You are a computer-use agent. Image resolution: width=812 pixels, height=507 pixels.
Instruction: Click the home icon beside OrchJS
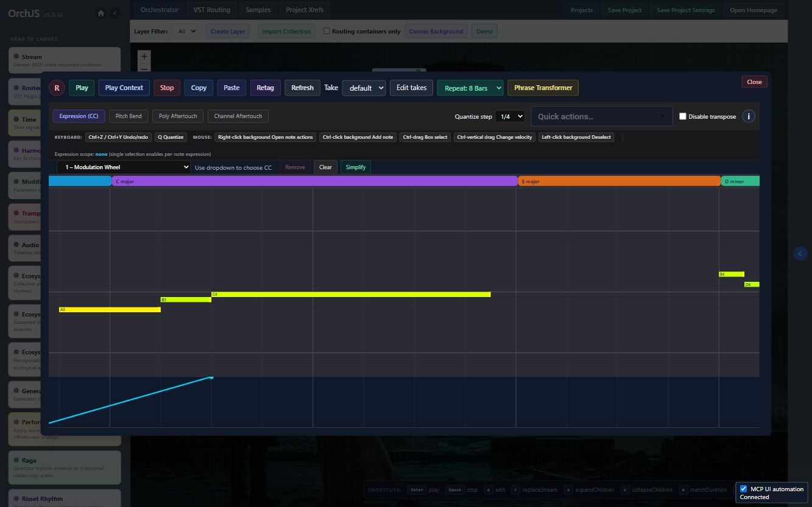coord(101,13)
